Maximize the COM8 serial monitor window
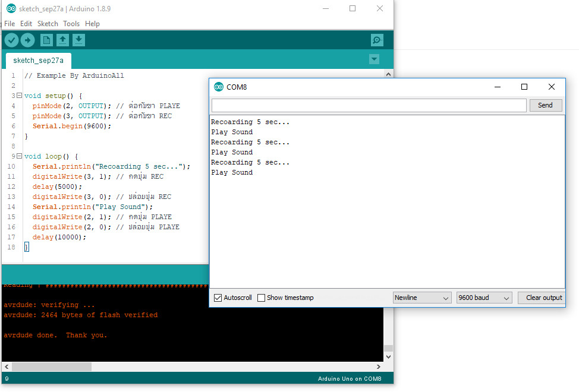The height and width of the screenshot is (392, 579). pyautogui.click(x=524, y=87)
